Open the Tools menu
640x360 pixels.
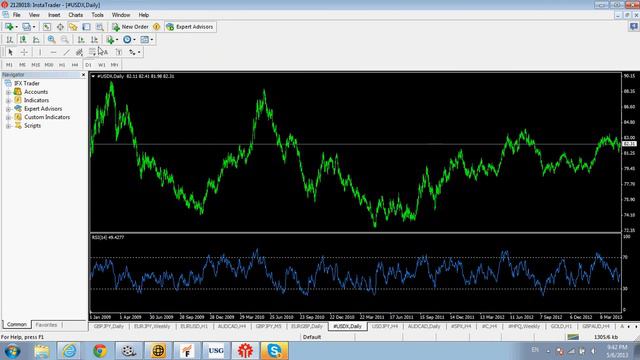coord(97,15)
